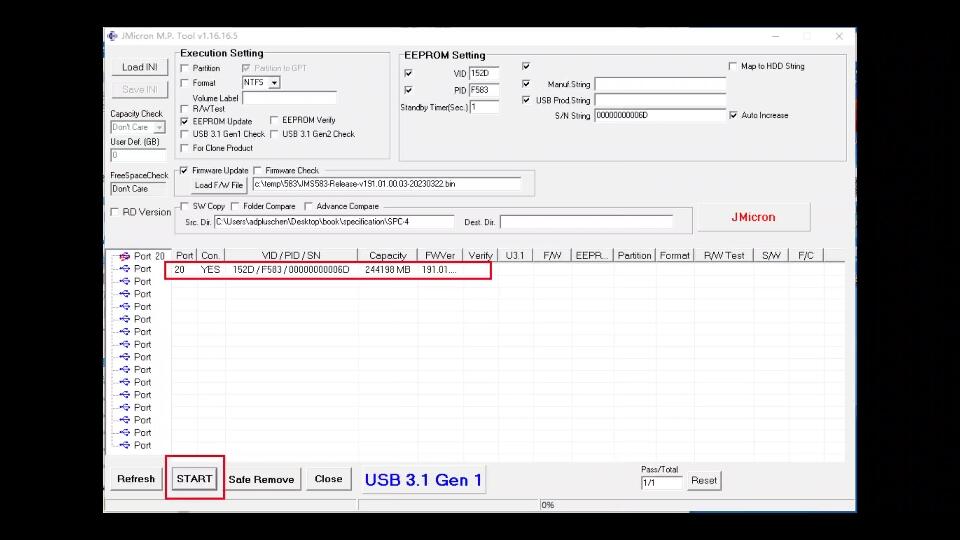
Task: Click the '191.01...' firmware version cell
Action: [439, 270]
